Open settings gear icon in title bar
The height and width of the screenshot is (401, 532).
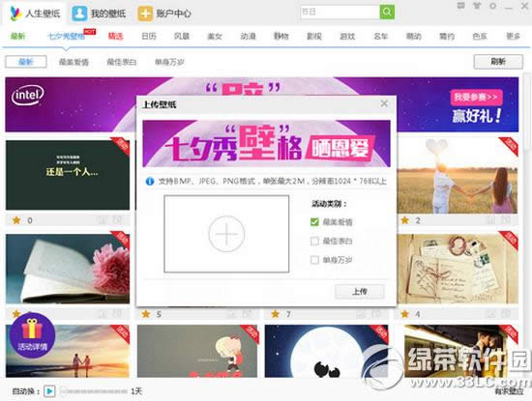493,6
